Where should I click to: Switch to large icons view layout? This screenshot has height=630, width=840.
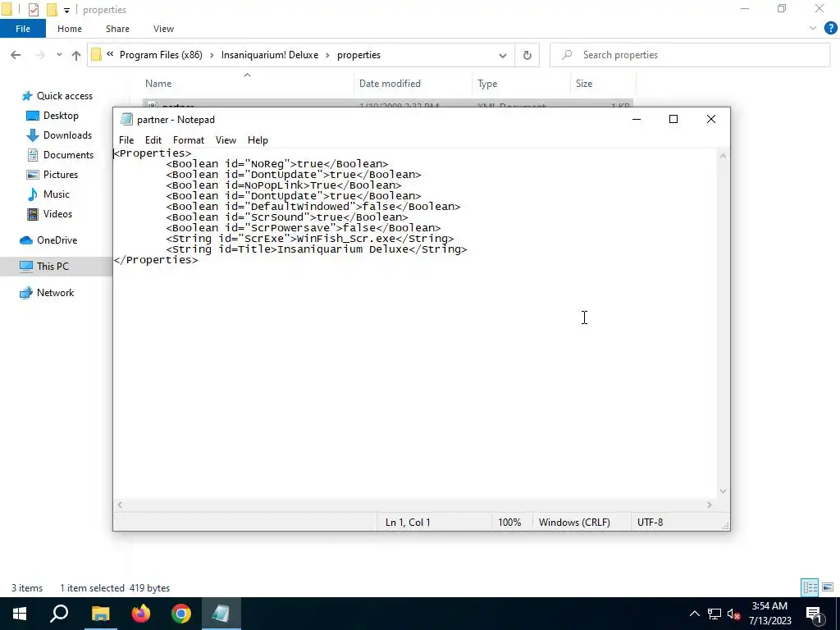[828, 587]
